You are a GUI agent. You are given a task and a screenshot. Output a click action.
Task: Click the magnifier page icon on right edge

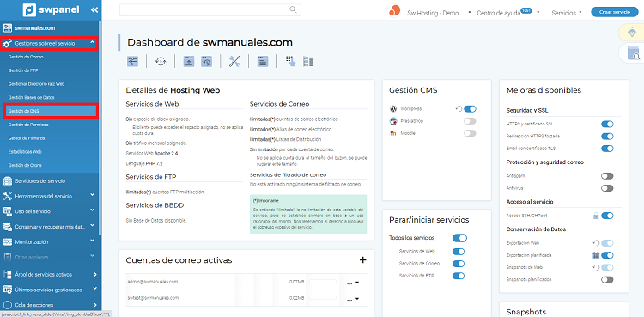634,53
